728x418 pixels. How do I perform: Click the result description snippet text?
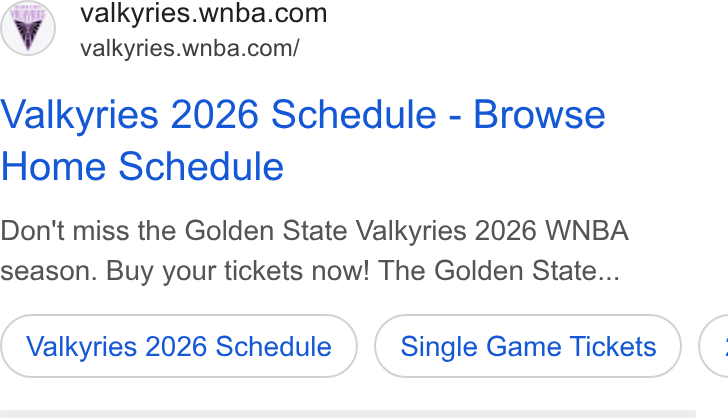314,251
